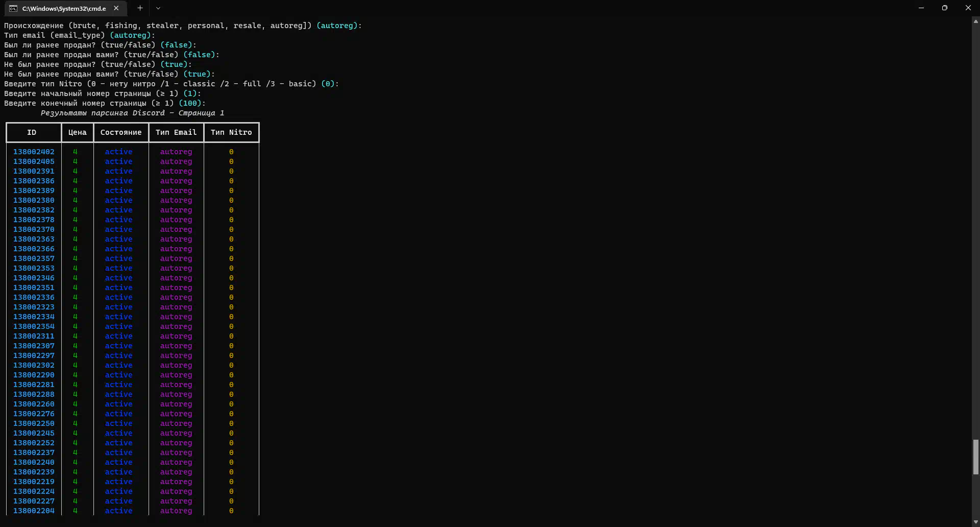Screen dimensions: 980x527
Task: Click ID 138002227
Action: (x=34, y=501)
